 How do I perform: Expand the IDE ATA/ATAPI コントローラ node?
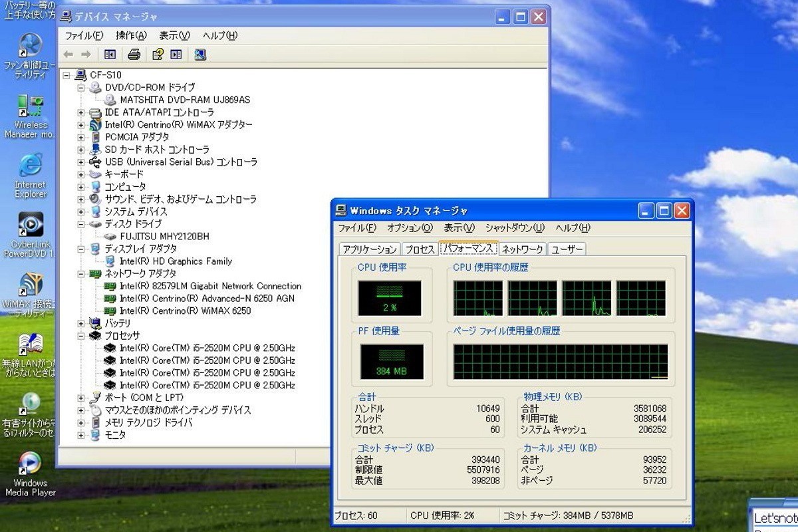point(81,112)
